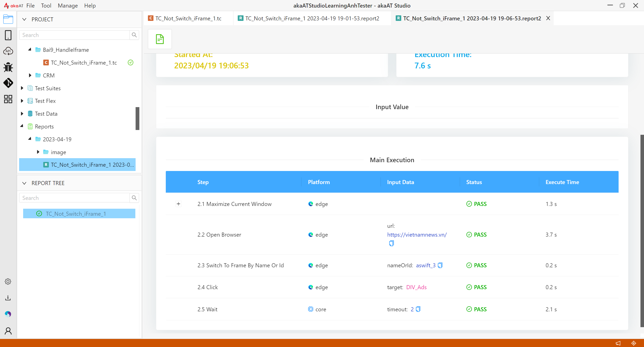Click the timeout value 2 link

click(412, 309)
